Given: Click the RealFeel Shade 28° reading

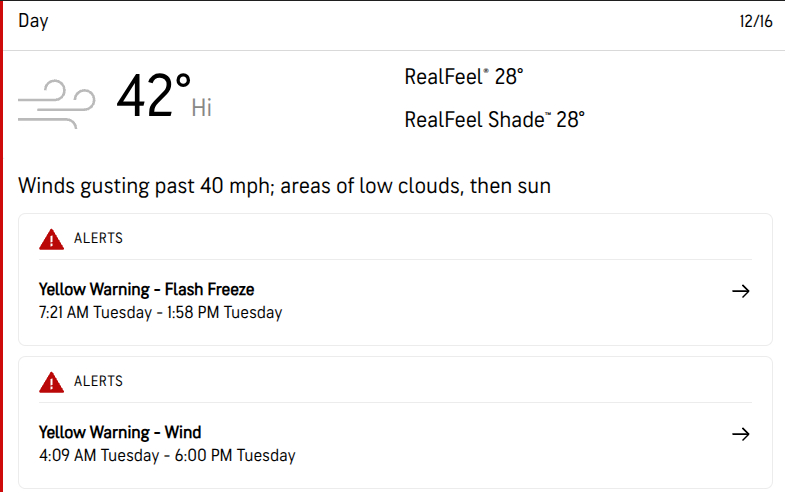Looking at the screenshot, I should coord(494,120).
